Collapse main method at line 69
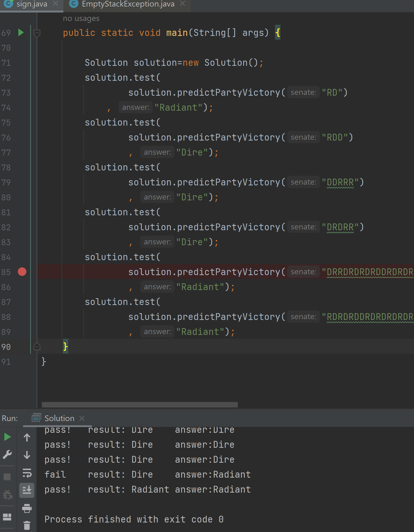Screen dimensions: 414x532 coord(37,33)
